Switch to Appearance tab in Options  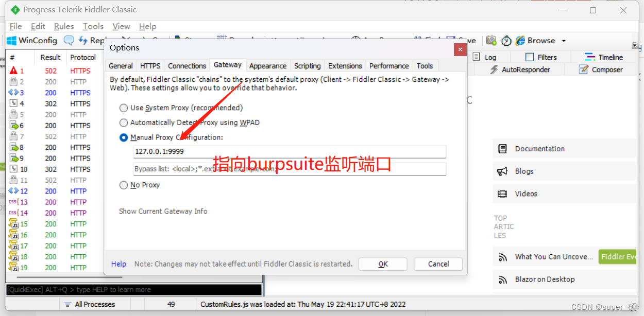tap(268, 66)
